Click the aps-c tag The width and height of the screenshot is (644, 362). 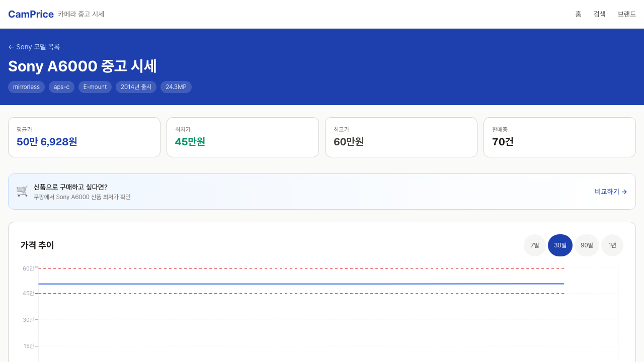coord(61,87)
